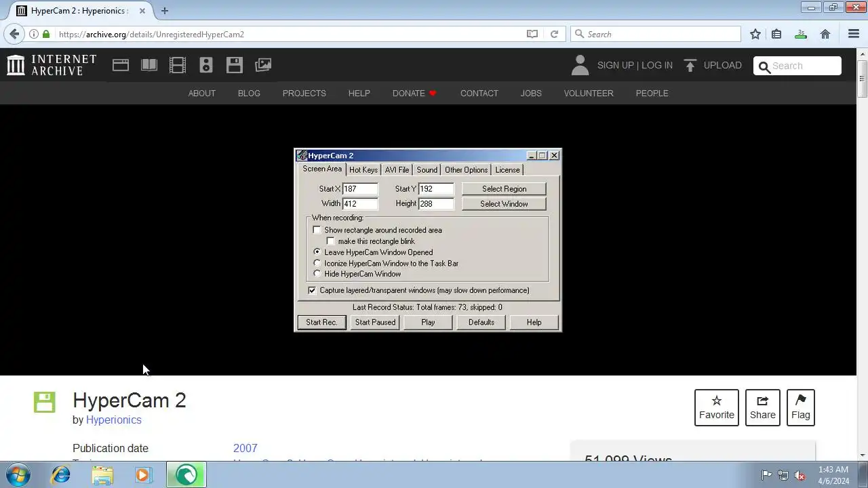Bookmark this page with star icon
Screen dimensions: 868x488
point(755,34)
